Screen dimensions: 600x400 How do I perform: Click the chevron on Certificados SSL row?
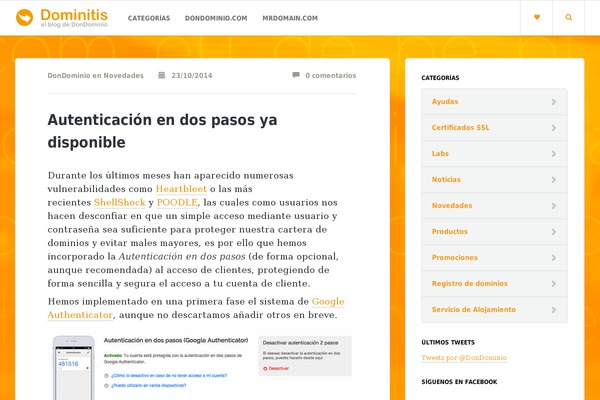click(554, 128)
